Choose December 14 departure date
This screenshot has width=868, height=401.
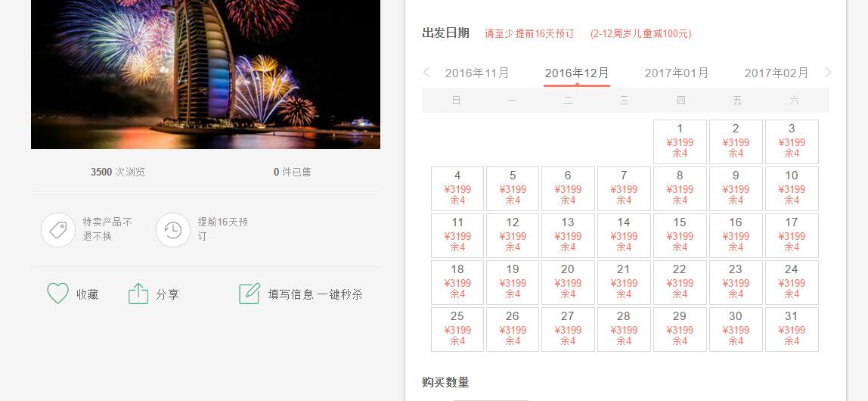tap(624, 235)
